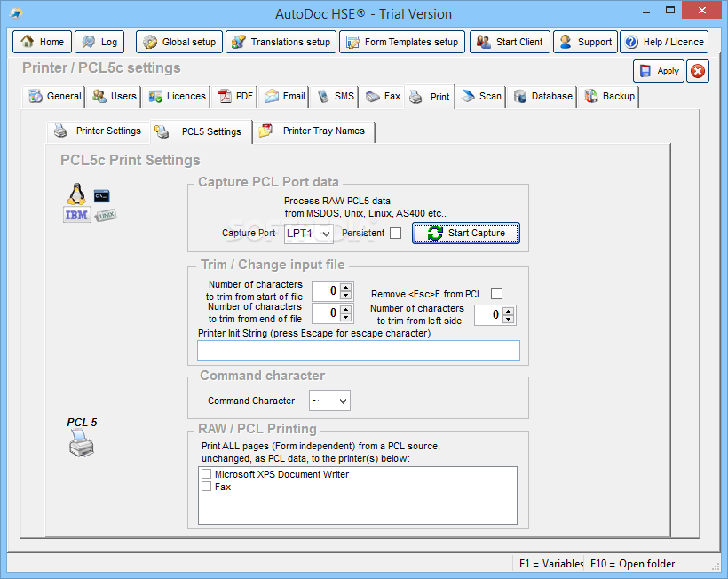Open Form Templates setup
The width and height of the screenshot is (728, 579).
pos(402,42)
